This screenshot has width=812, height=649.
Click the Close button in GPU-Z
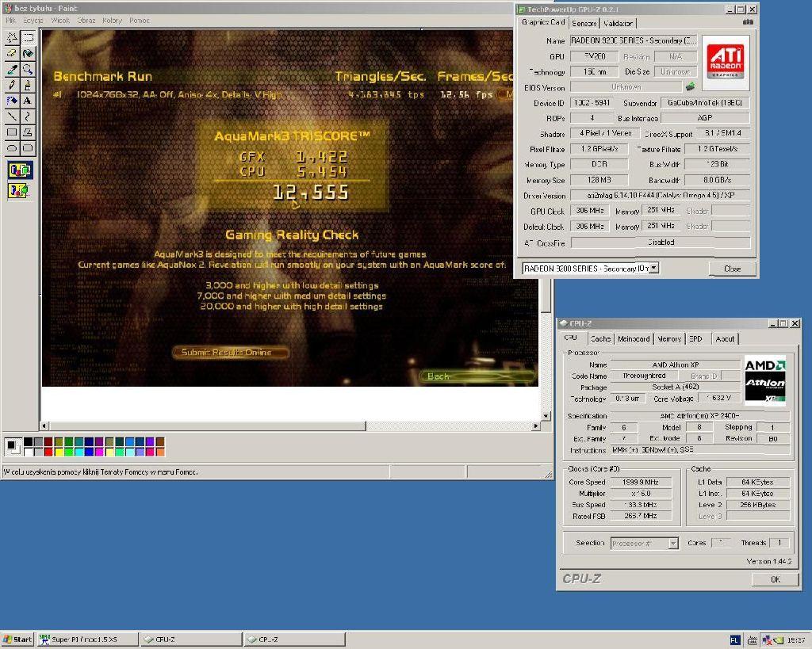(x=732, y=268)
